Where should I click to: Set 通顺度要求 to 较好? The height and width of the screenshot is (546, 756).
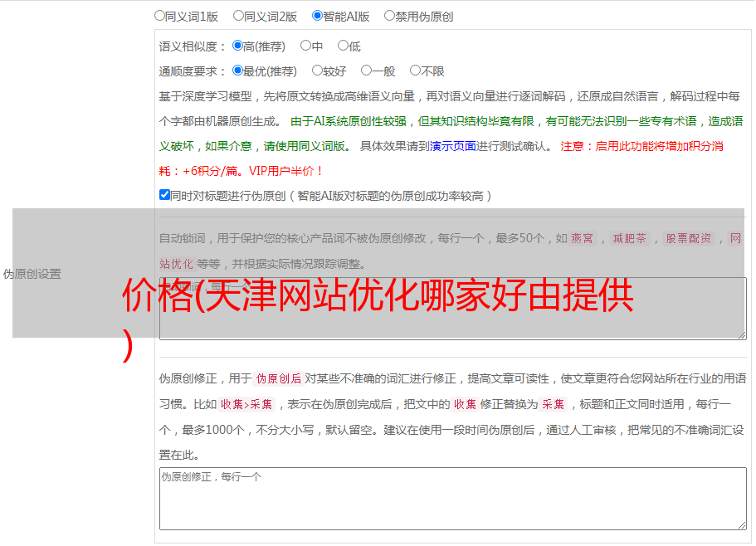[317, 71]
